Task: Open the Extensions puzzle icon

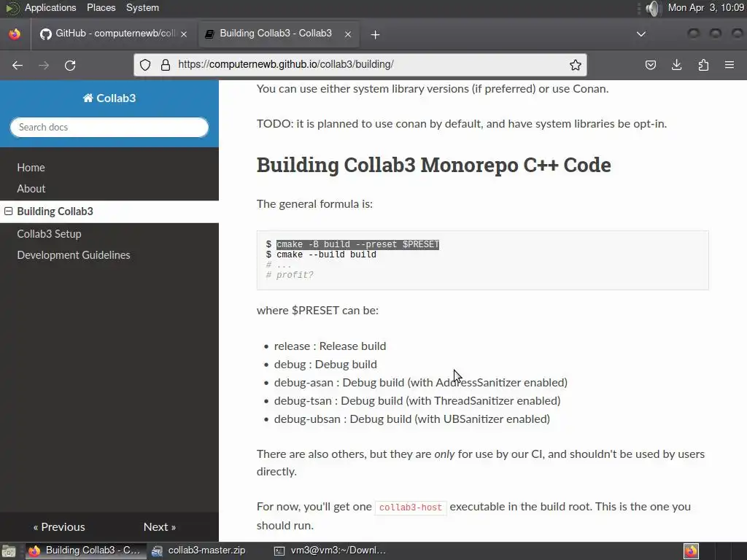Action: coord(703,65)
